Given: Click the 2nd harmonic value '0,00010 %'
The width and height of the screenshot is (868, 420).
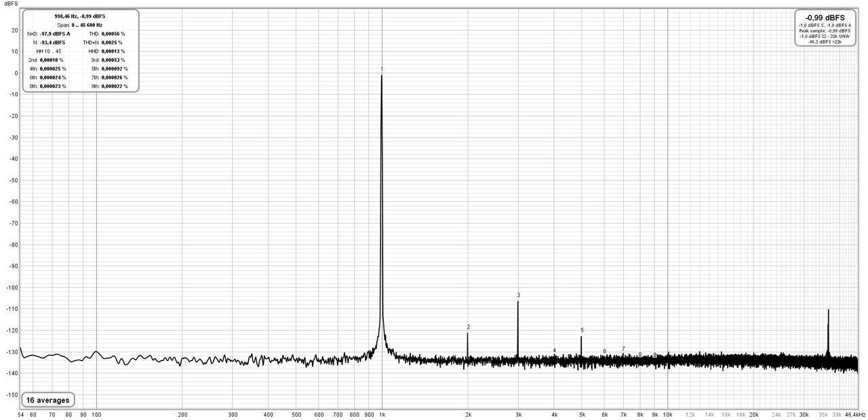Looking at the screenshot, I should (x=52, y=60).
